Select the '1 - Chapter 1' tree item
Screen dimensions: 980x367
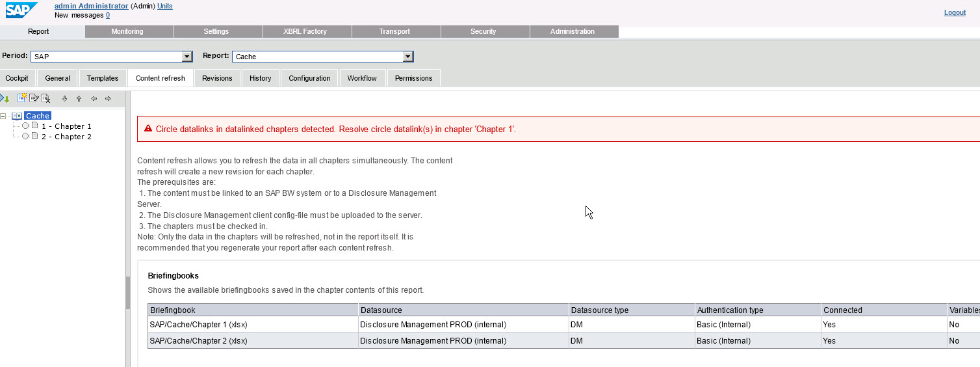point(66,126)
